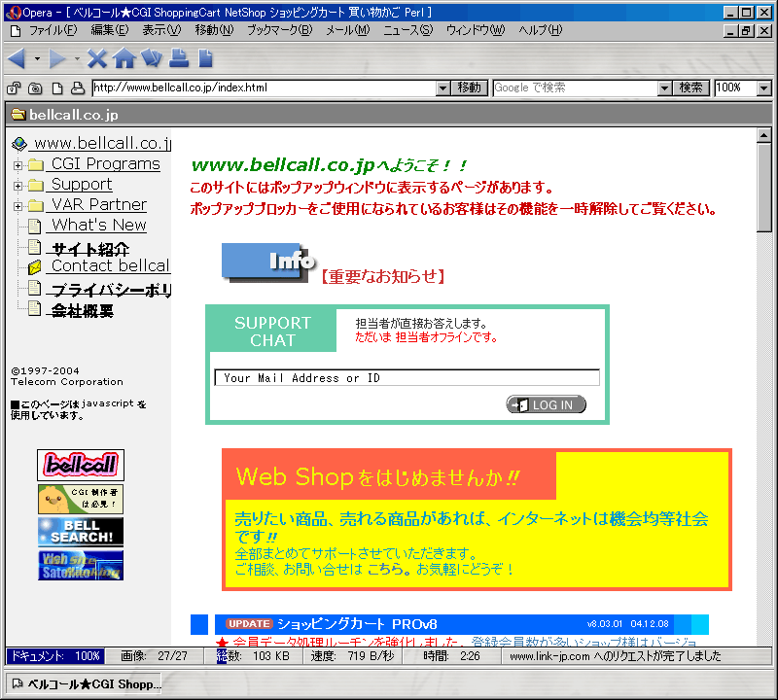Click the page icon beside サイト紹介
Screen dimensions: 778x700
click(35, 247)
